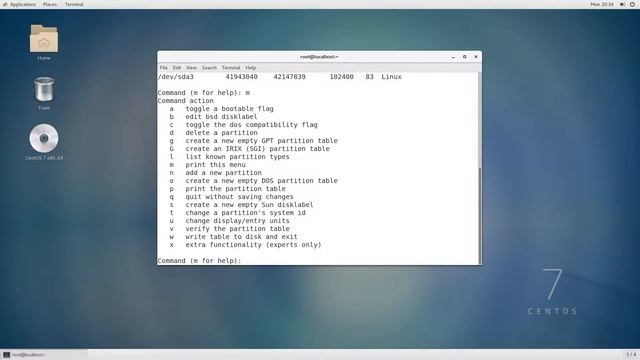Click the bottom Command (m for help) prompt
The height and width of the screenshot is (360, 640).
point(199,260)
